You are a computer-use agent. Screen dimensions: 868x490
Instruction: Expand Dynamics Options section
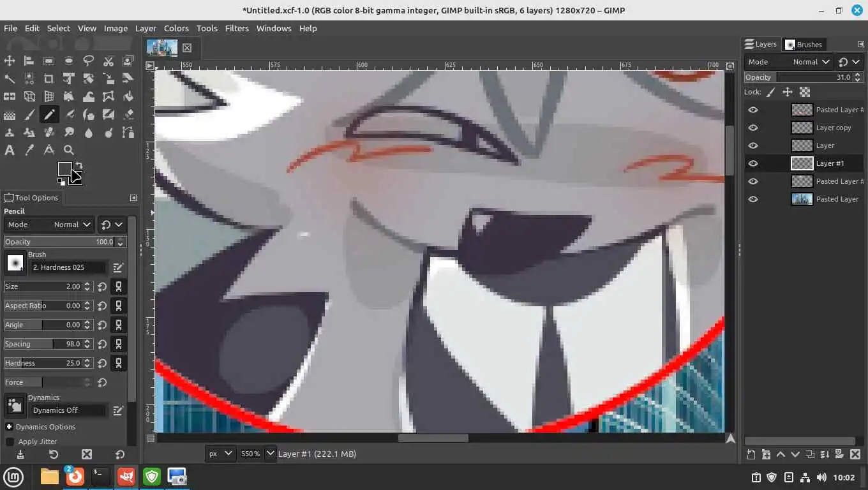9,427
